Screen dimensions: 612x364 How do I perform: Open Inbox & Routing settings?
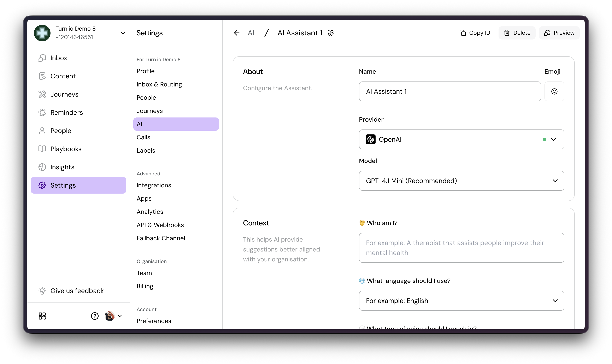click(159, 84)
